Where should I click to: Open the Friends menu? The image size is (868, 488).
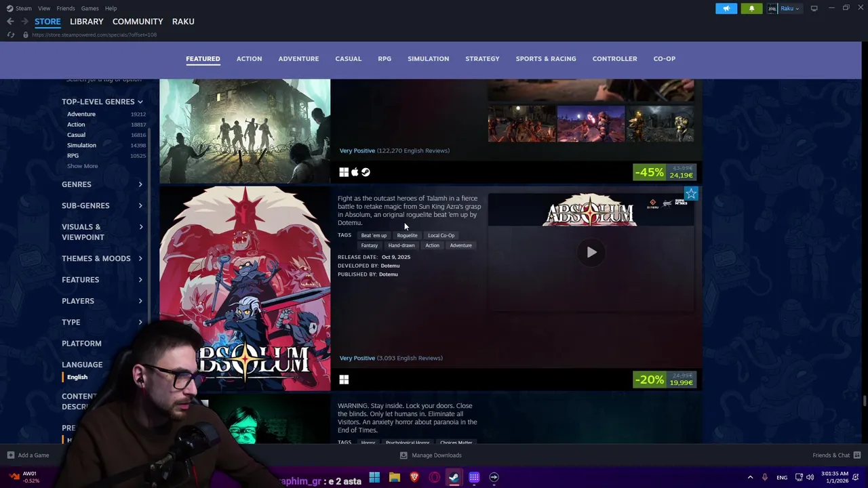[x=66, y=8]
